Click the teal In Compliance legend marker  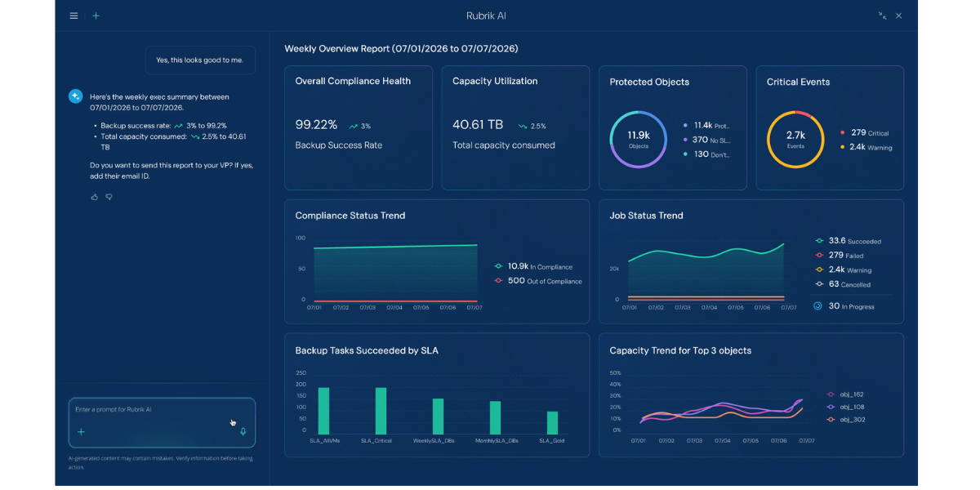click(498, 266)
